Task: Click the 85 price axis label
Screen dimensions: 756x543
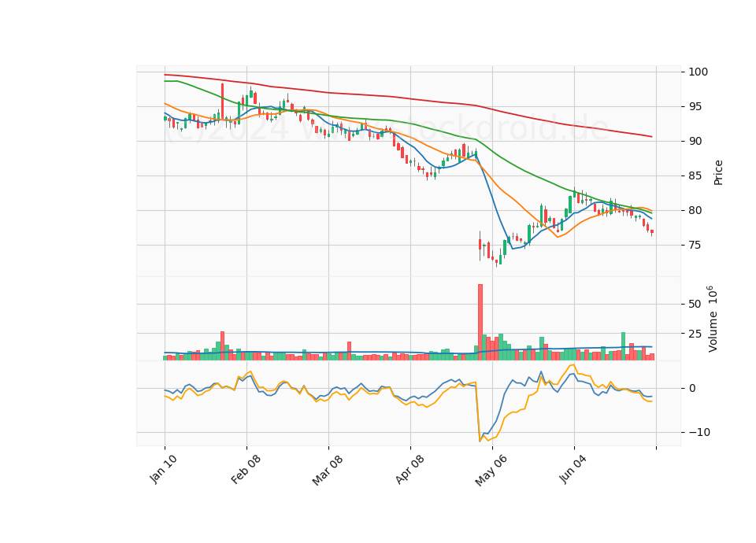Action: (x=695, y=176)
